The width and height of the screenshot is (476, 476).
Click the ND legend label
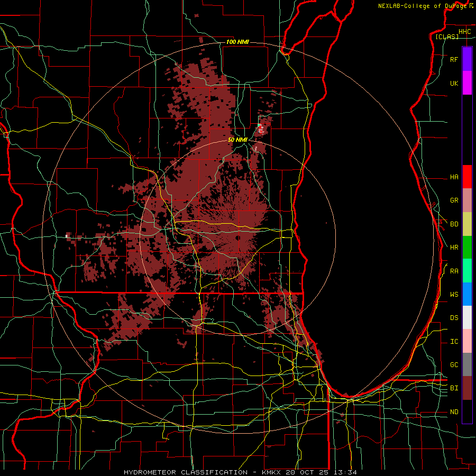[x=454, y=412]
